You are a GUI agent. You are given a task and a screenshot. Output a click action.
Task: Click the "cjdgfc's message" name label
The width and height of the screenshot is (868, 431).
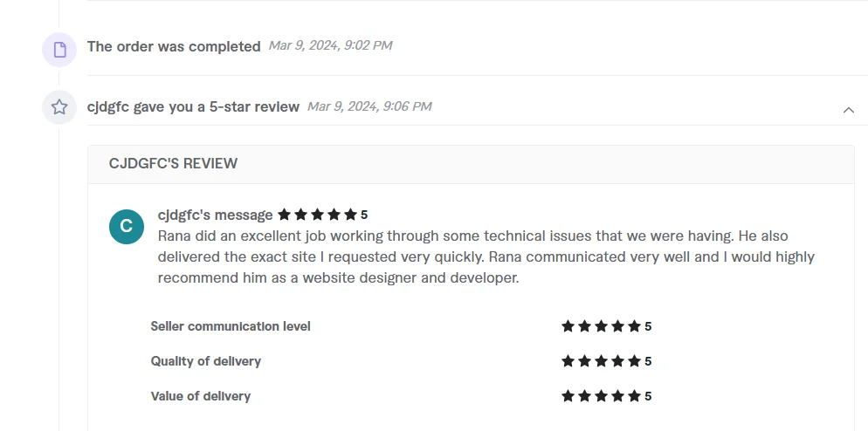[216, 215]
